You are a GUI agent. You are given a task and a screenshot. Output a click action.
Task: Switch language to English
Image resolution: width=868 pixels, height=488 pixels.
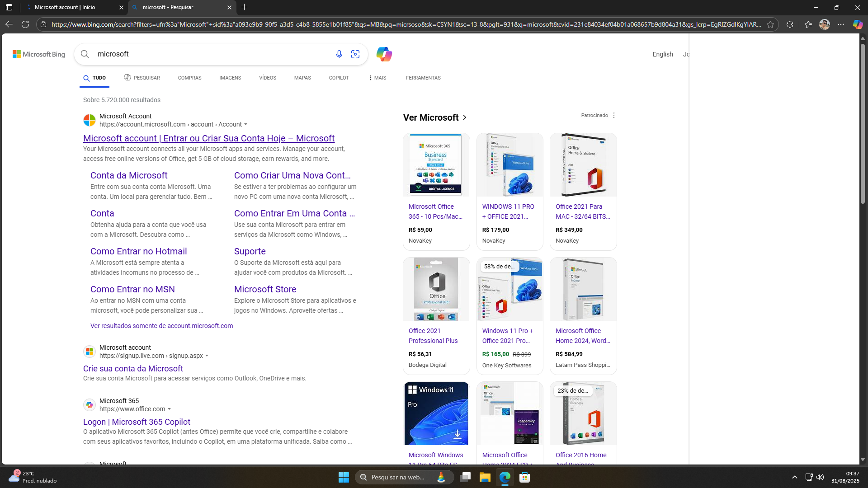663,54
